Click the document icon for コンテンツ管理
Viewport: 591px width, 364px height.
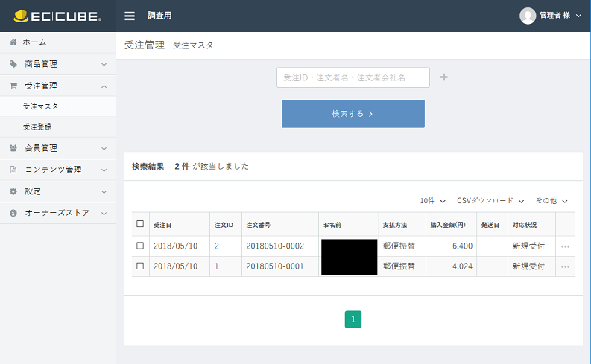[13, 170]
